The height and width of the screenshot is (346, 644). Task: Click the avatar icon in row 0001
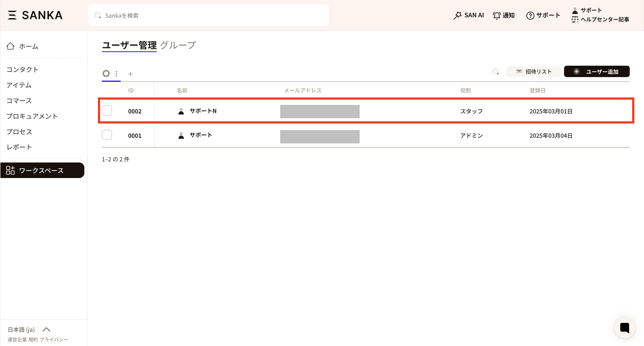pyautogui.click(x=181, y=136)
